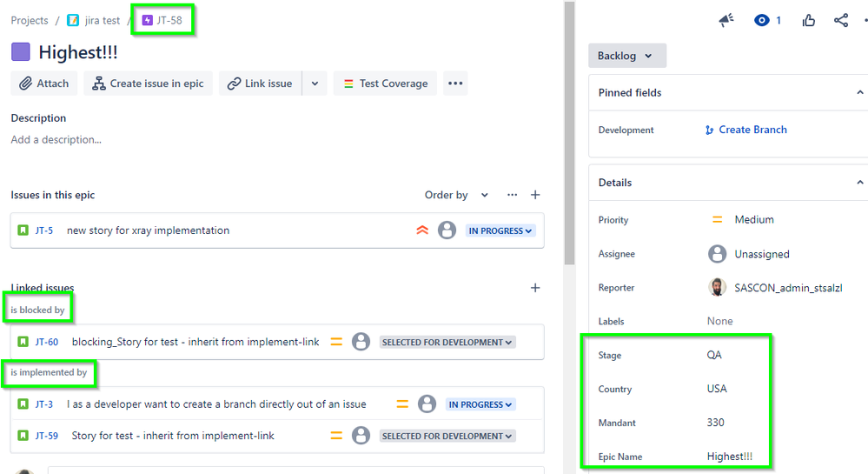Click the Link issue button

[260, 83]
